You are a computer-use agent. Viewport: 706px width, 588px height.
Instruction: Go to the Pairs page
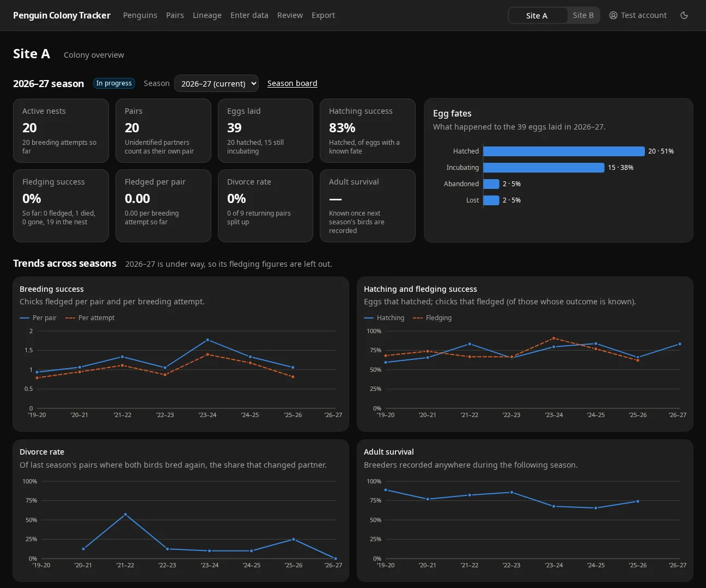(x=175, y=15)
